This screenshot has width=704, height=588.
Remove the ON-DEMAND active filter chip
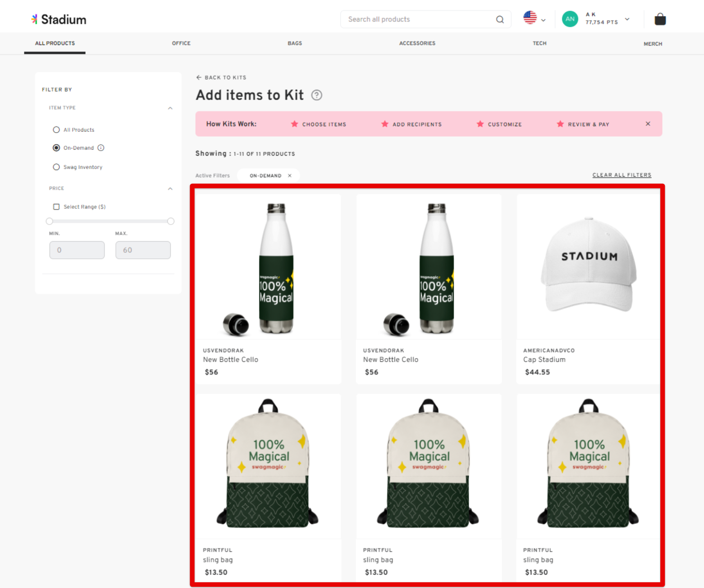click(290, 175)
